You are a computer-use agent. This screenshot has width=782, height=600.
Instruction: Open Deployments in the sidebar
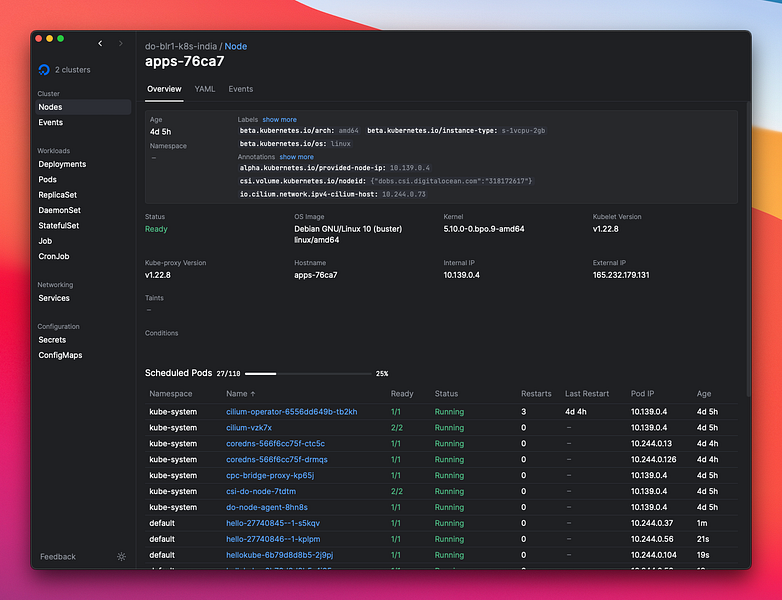pyautogui.click(x=62, y=164)
